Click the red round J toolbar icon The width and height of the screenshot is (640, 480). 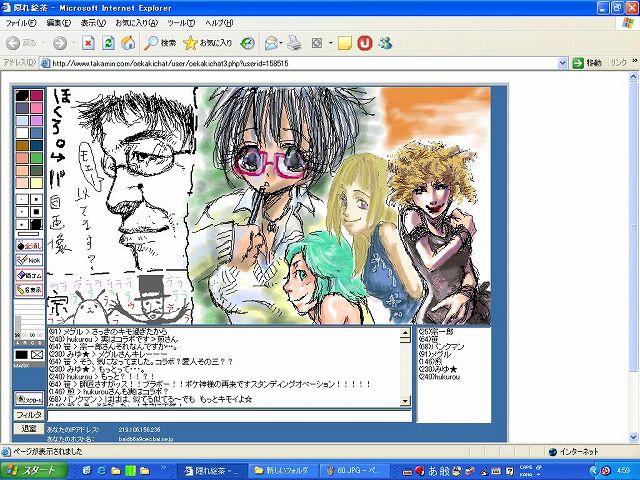point(365,43)
